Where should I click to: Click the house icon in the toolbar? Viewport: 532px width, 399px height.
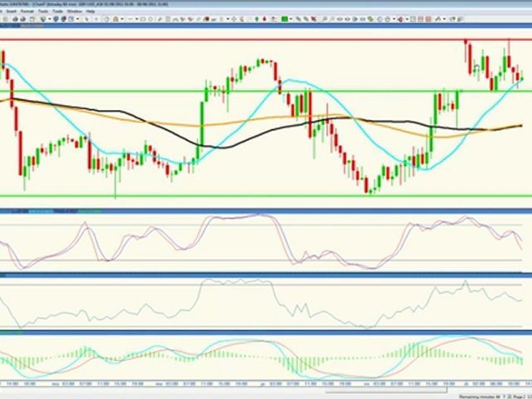coord(116,19)
